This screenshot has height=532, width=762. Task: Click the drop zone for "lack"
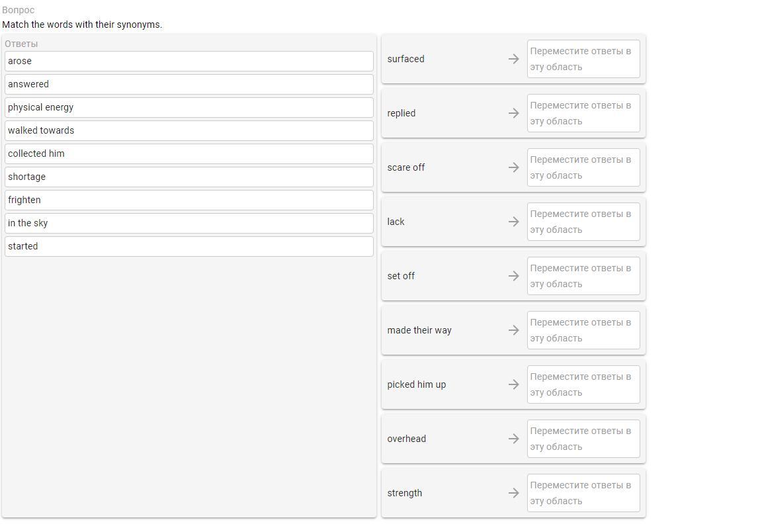583,222
